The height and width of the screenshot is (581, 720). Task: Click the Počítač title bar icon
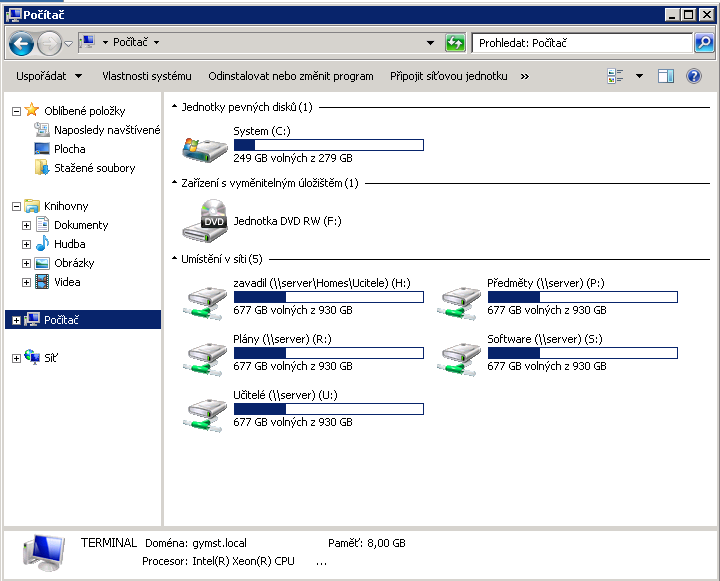point(14,15)
